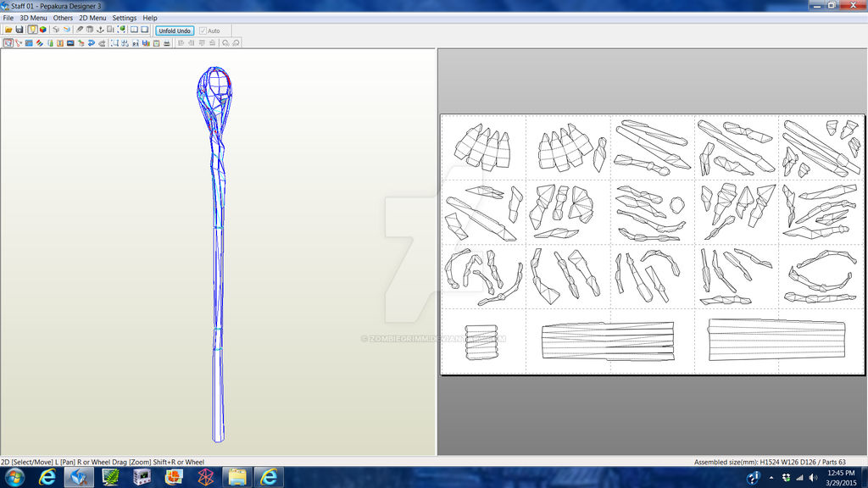Click the pen edit icon on the toolbar
Image resolution: width=868 pixels, height=488 pixels.
pos(79,29)
